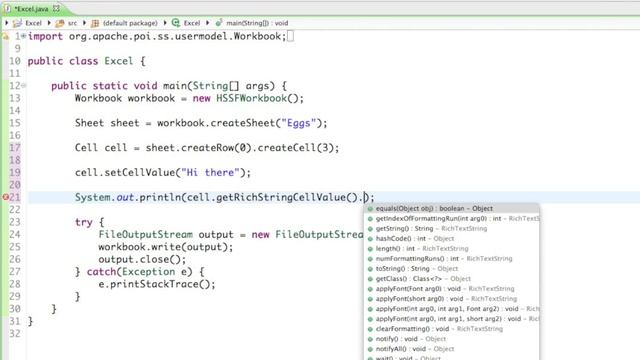640x360 pixels.
Task: Open the Excel project breadcrumb
Action: (x=33, y=23)
